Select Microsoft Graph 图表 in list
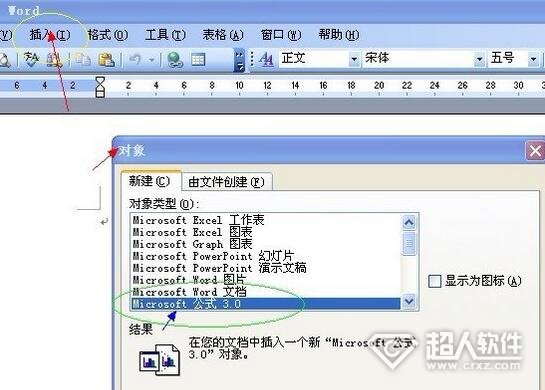The width and height of the screenshot is (545, 390). (266, 244)
